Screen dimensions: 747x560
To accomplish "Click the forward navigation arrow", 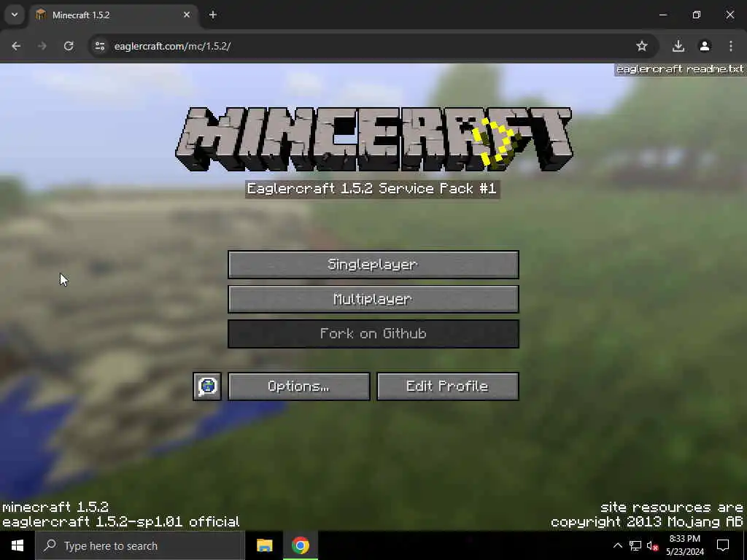I will pyautogui.click(x=42, y=46).
